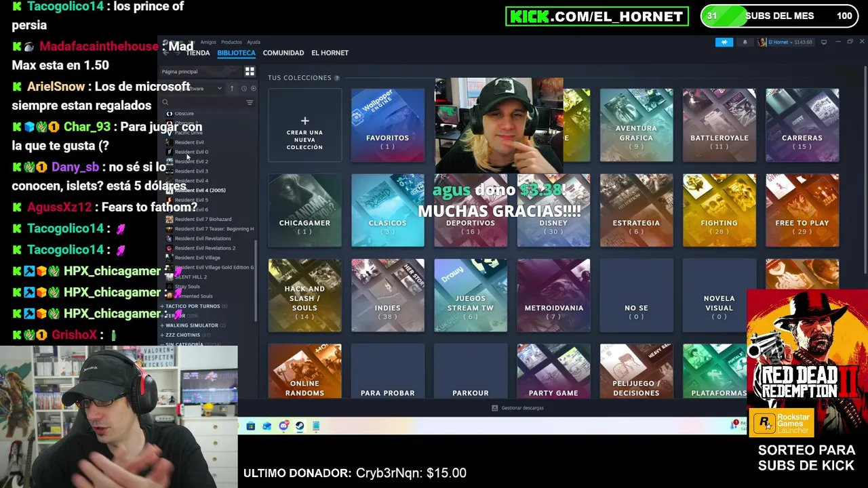868x488 pixels.
Task: Open the No Se collection
Action: click(636, 296)
